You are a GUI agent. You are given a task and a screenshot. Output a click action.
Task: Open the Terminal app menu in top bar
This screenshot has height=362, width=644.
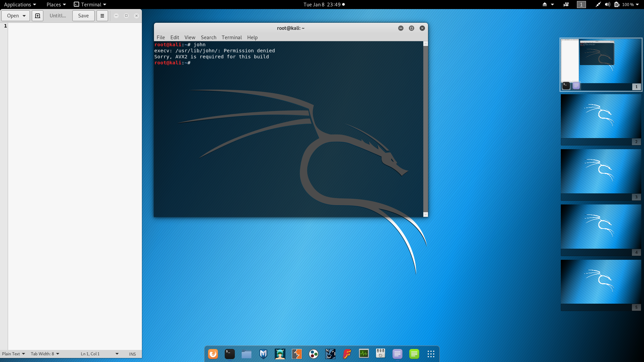coord(90,5)
